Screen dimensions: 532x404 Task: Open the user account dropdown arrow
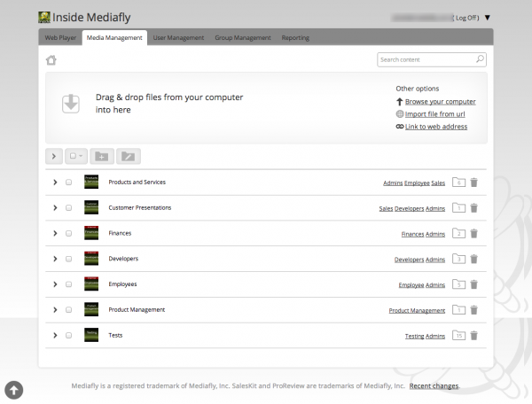pyautogui.click(x=487, y=18)
